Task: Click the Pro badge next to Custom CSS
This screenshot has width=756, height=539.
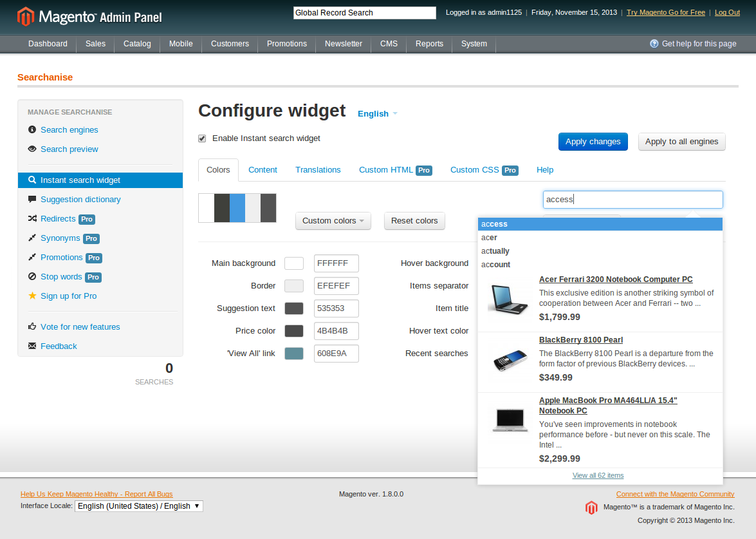Action: 510,171
